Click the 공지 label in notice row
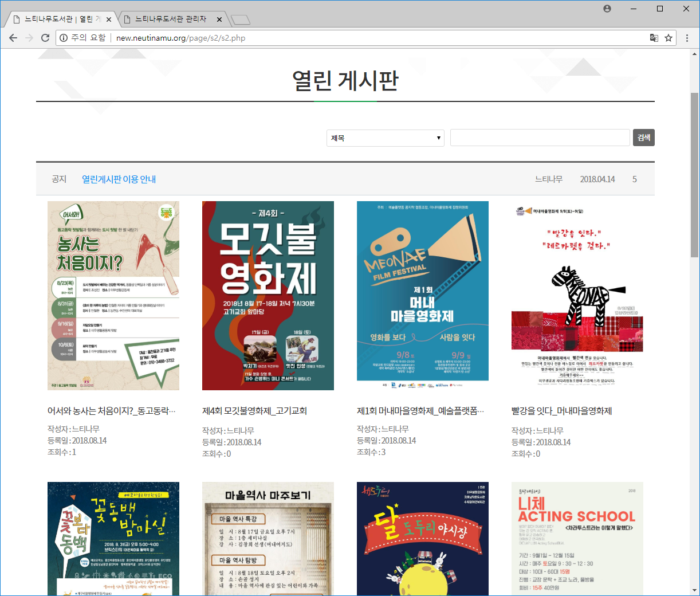 coord(59,179)
